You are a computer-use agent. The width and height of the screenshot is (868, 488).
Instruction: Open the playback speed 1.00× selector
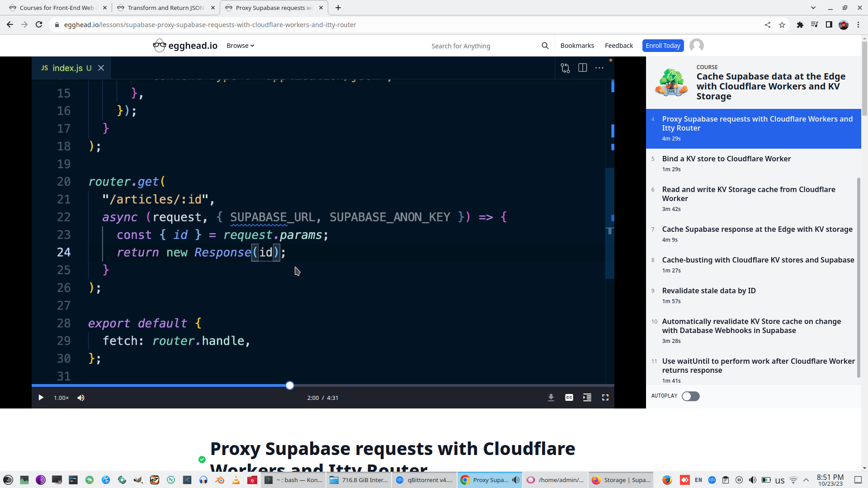(61, 398)
